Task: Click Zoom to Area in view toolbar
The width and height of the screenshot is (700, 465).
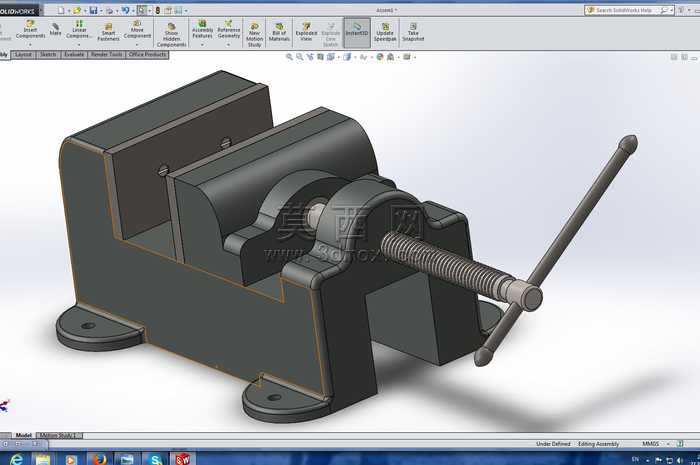Action: click(x=300, y=57)
